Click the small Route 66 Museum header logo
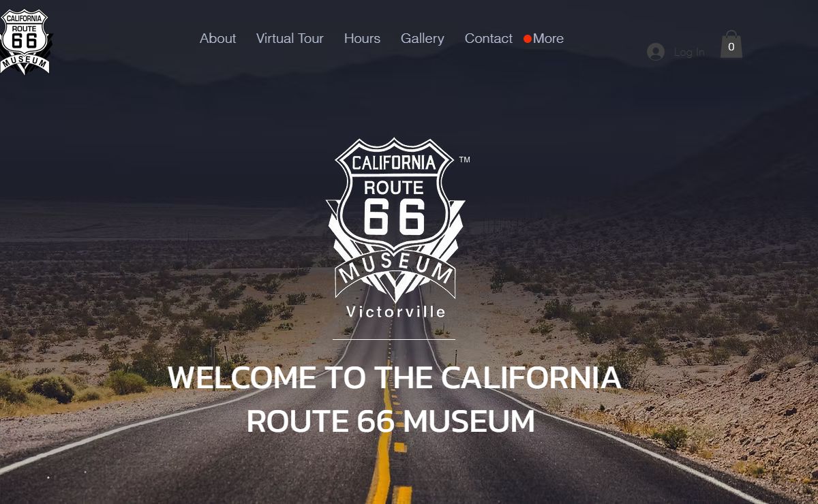Image resolution: width=818 pixels, height=504 pixels. pos(25,41)
